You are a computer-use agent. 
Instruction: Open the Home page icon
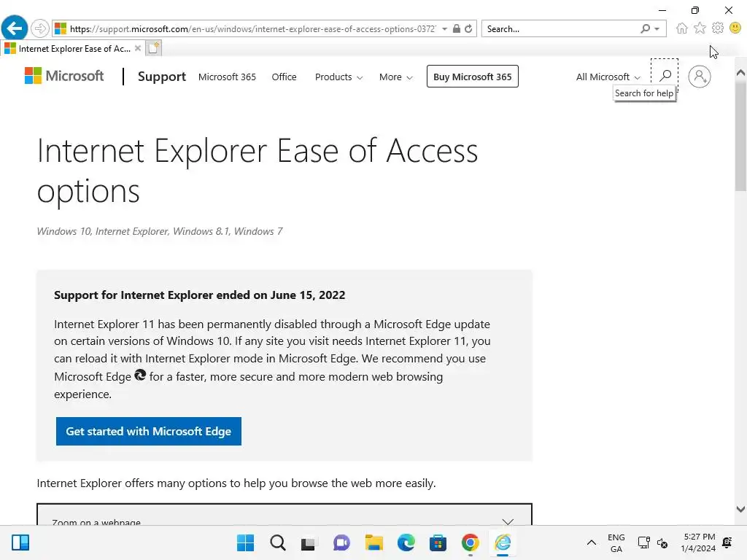tap(681, 28)
